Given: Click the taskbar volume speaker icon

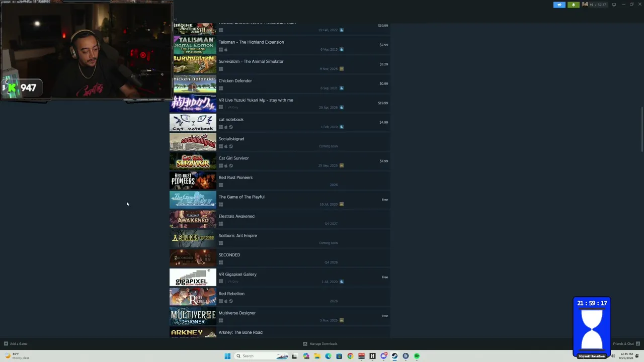Looking at the screenshot, I should [x=613, y=356].
